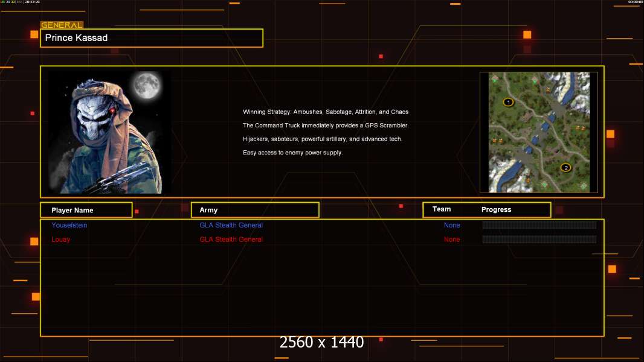The image size is (644, 362).
Task: Click the Winning Strategy description line
Action: click(326, 112)
